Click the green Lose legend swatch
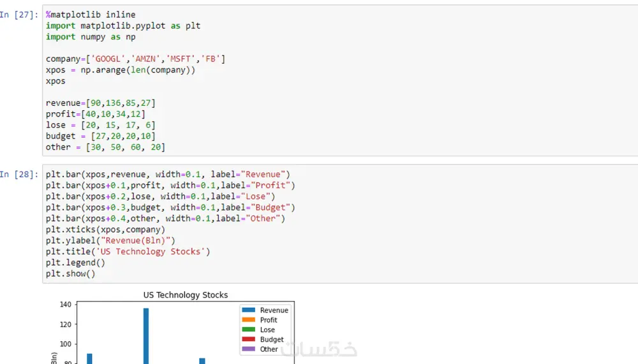638x364 pixels. (248, 330)
